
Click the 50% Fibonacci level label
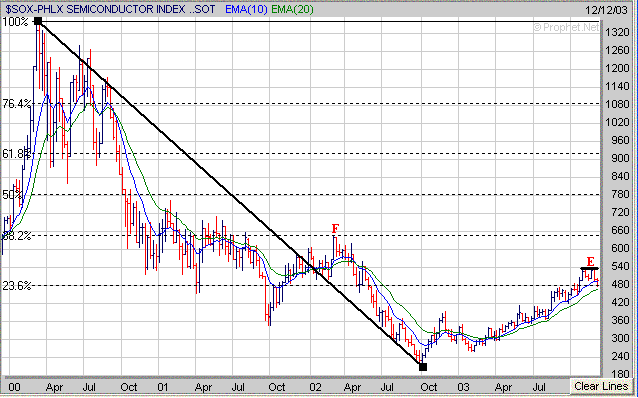click(12, 195)
